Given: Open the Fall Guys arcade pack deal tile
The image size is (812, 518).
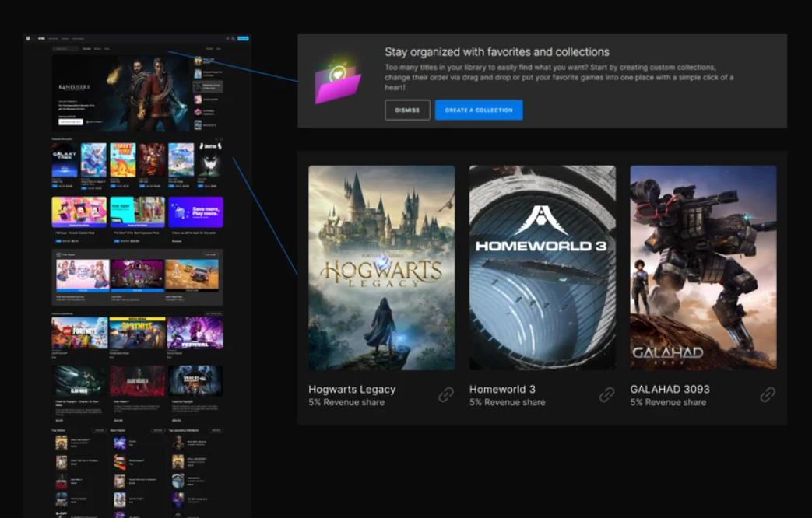Looking at the screenshot, I should tap(79, 212).
